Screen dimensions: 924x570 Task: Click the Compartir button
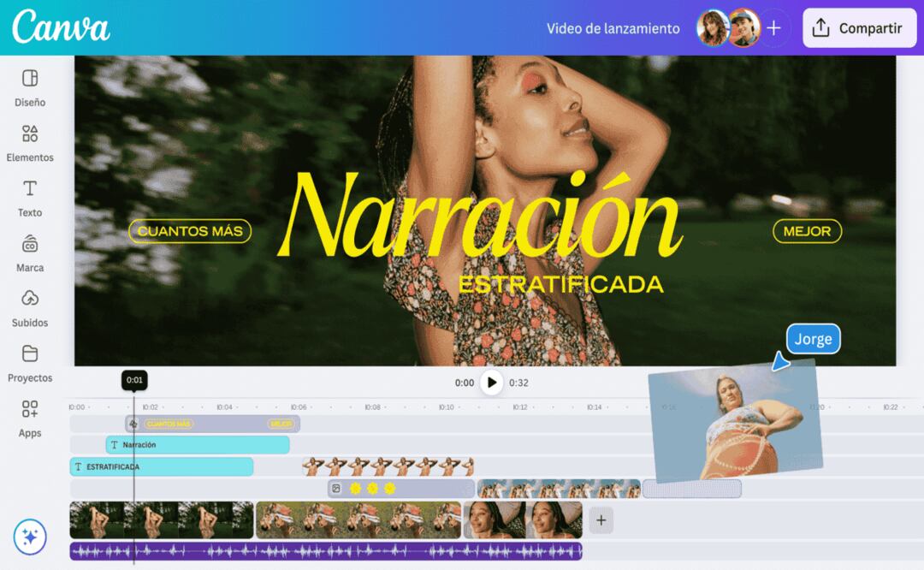[859, 28]
